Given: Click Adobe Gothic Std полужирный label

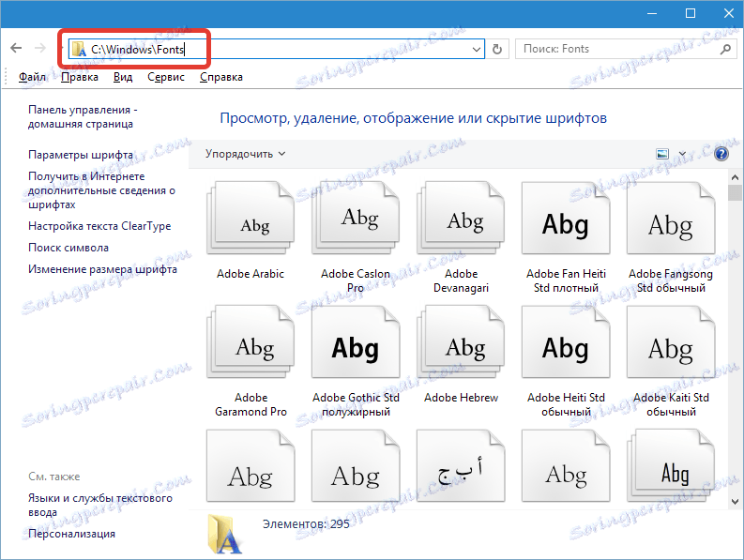Looking at the screenshot, I should pos(356,405).
